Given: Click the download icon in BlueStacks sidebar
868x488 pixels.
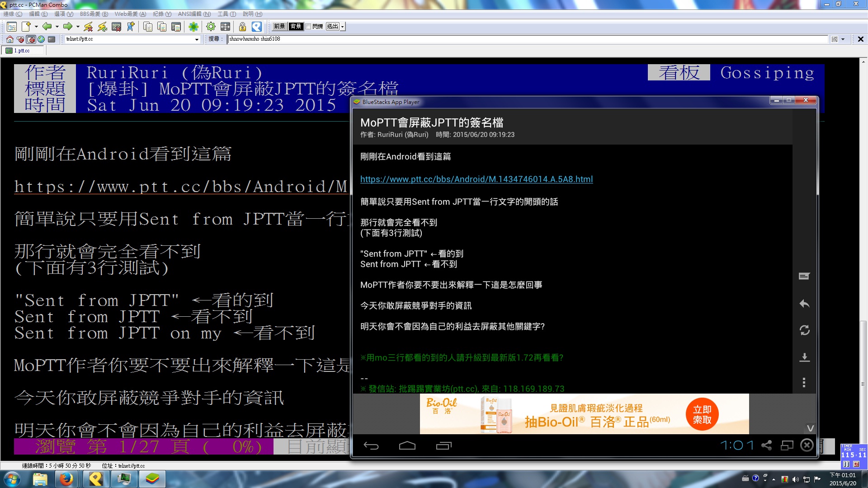Looking at the screenshot, I should (x=804, y=357).
